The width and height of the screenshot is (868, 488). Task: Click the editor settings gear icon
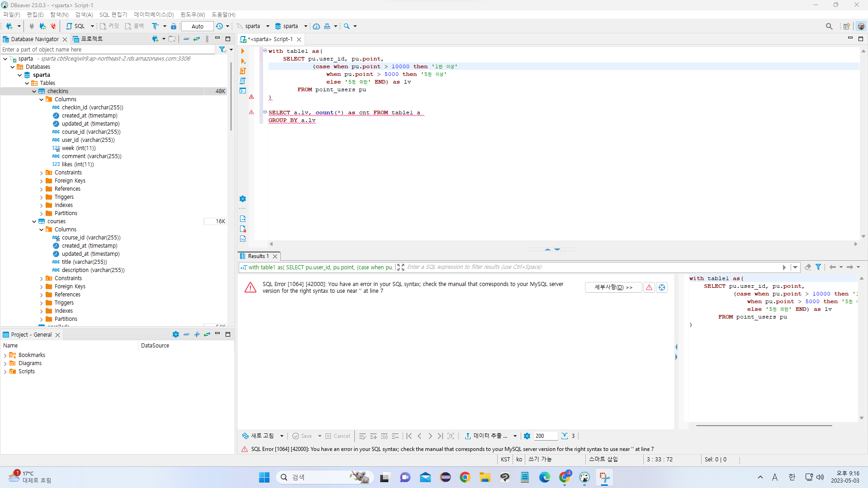[x=243, y=199]
